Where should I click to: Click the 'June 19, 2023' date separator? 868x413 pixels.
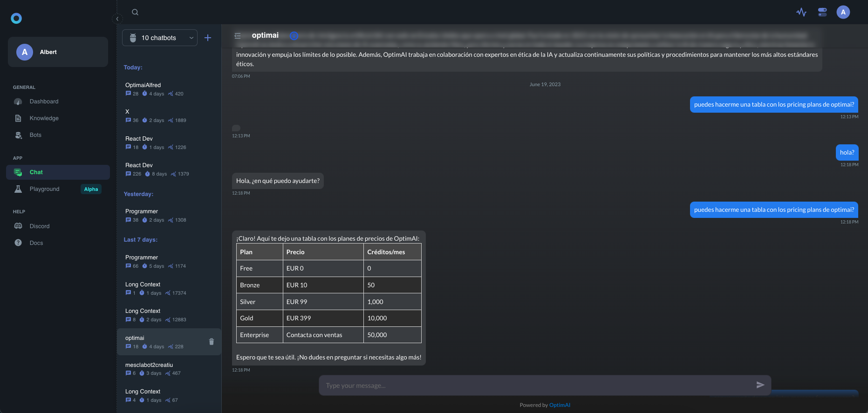(545, 84)
